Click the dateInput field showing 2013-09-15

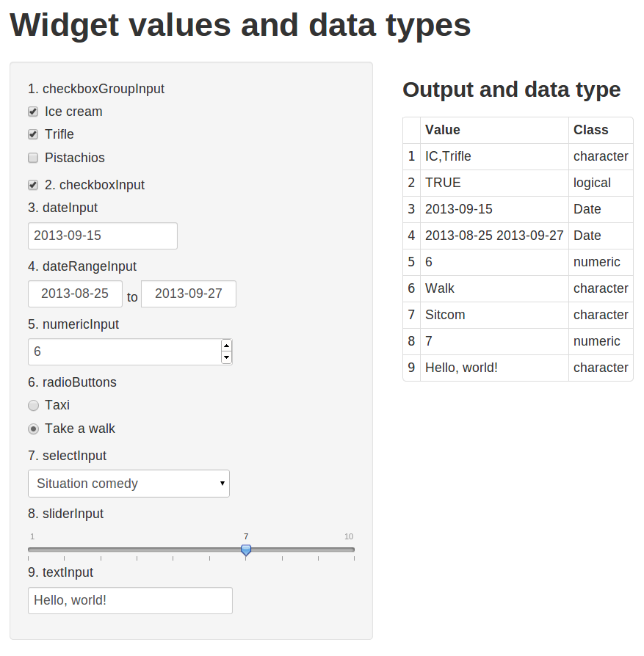103,236
